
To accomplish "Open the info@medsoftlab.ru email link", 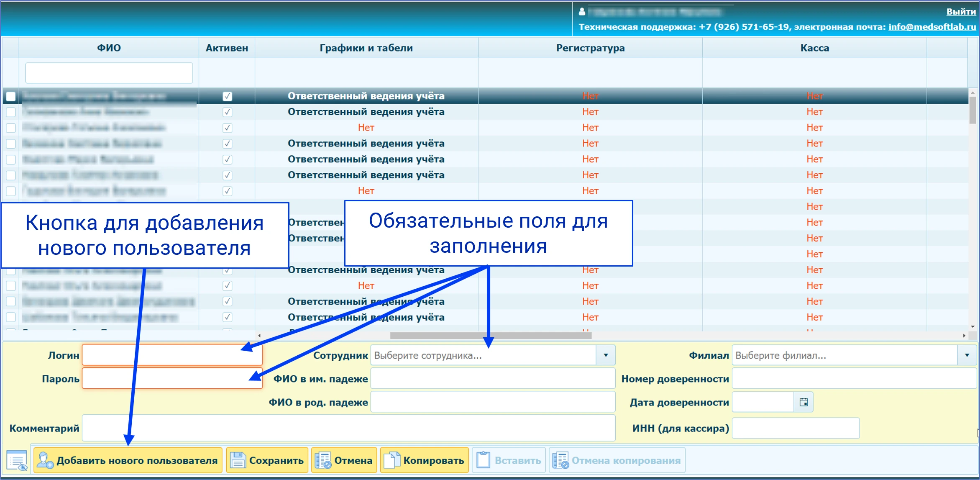I will click(x=932, y=27).
